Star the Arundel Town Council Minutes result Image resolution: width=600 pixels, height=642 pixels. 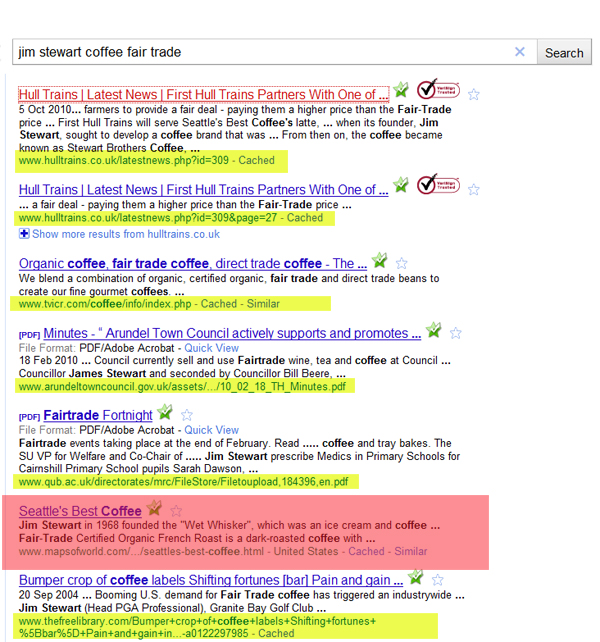(456, 334)
